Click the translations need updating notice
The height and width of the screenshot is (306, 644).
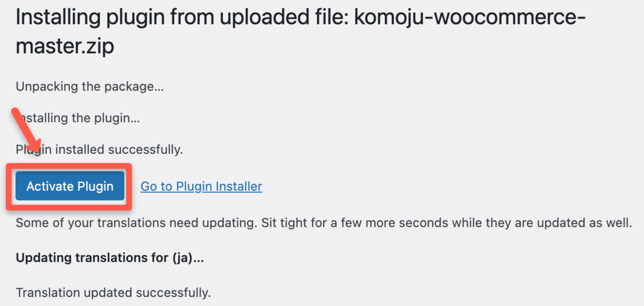(324, 223)
